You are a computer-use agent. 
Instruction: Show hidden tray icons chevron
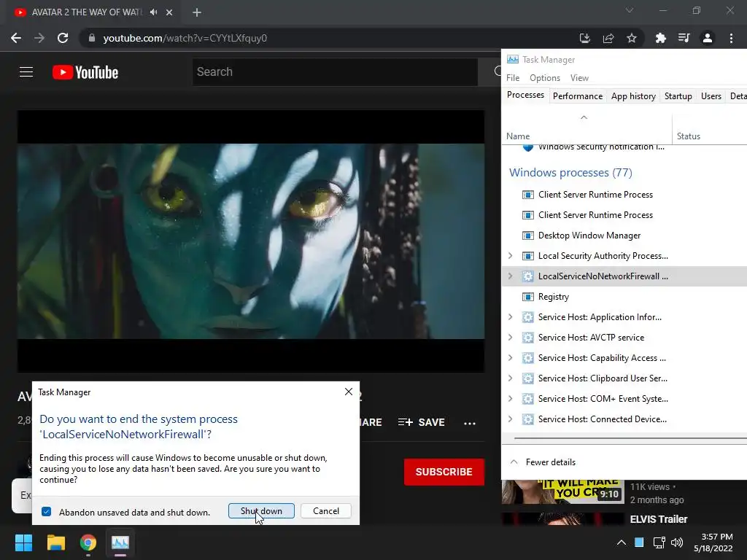click(622, 542)
